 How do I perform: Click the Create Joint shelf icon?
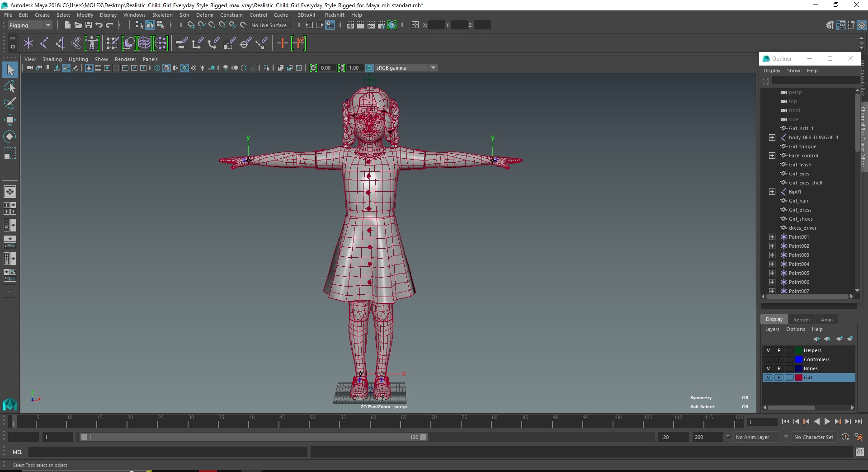(x=44, y=43)
